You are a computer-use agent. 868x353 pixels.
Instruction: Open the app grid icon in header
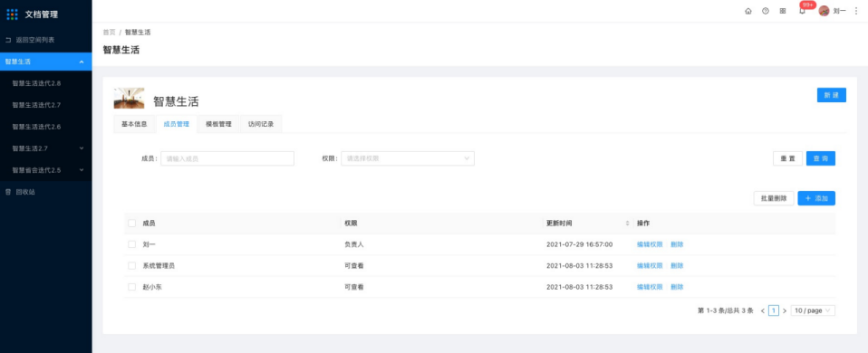pyautogui.click(x=783, y=11)
